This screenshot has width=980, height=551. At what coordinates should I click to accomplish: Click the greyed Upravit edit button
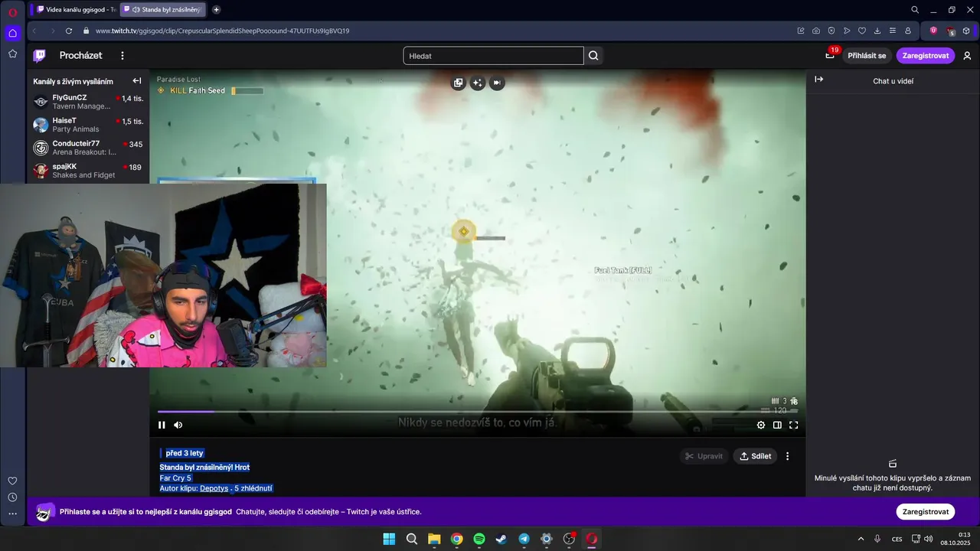tap(704, 456)
